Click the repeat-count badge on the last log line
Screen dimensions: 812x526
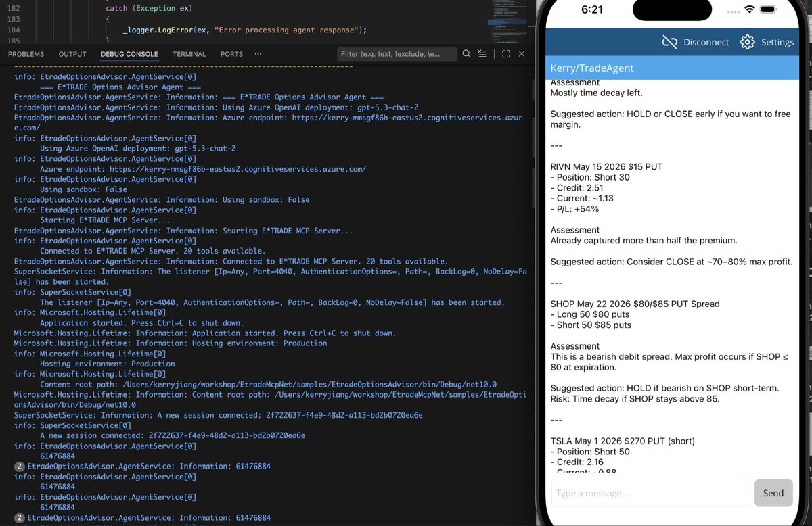click(x=19, y=518)
